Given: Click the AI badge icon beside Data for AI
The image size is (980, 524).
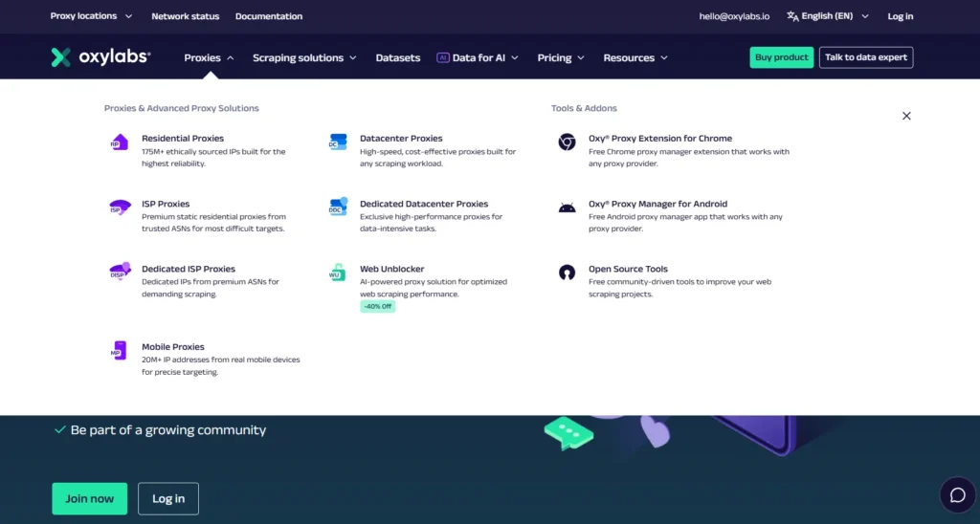Looking at the screenshot, I should point(442,57).
